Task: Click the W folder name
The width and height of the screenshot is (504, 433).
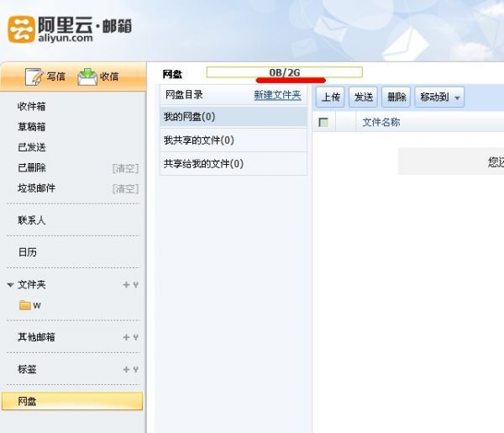Action: point(37,305)
